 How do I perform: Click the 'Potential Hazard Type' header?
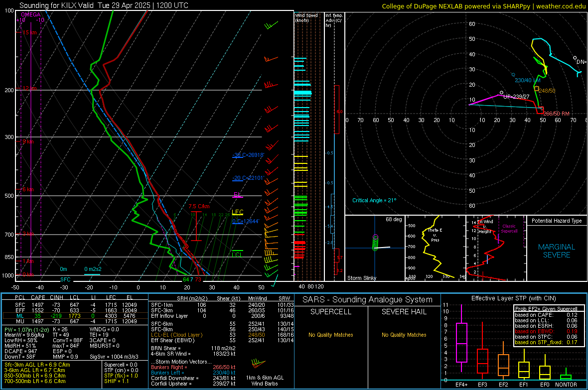pyautogui.click(x=557, y=221)
